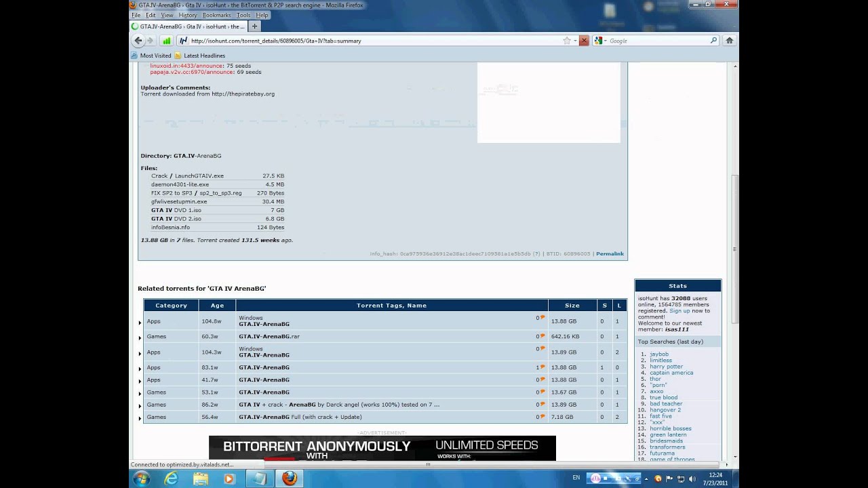Open the View menu
The width and height of the screenshot is (868, 488).
[x=167, y=15]
